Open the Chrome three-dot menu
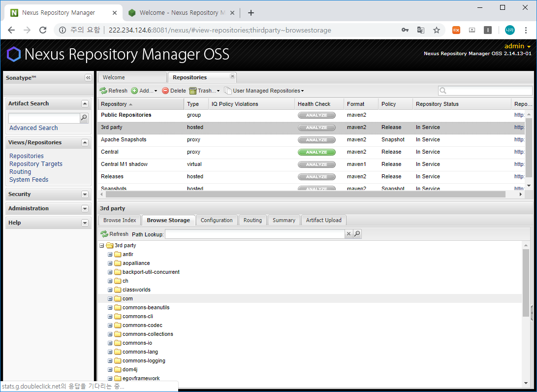The height and width of the screenshot is (392, 537). 526,30
